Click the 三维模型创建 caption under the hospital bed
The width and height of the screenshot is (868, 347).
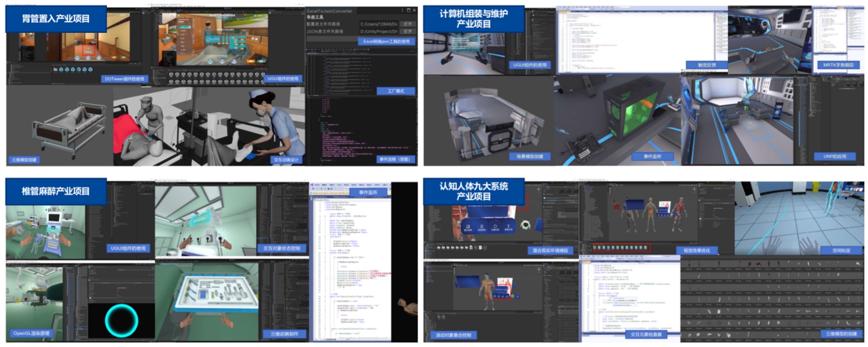[x=24, y=160]
